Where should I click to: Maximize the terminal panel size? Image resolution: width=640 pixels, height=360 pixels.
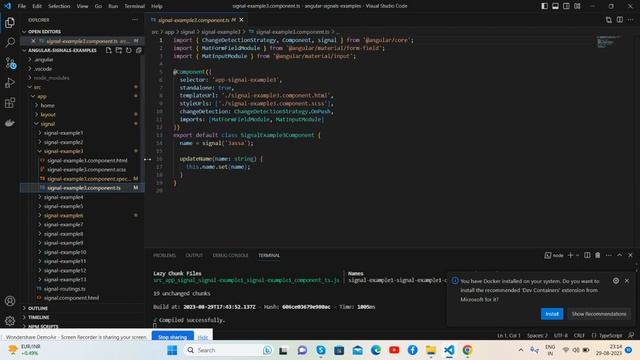[x=620, y=255]
